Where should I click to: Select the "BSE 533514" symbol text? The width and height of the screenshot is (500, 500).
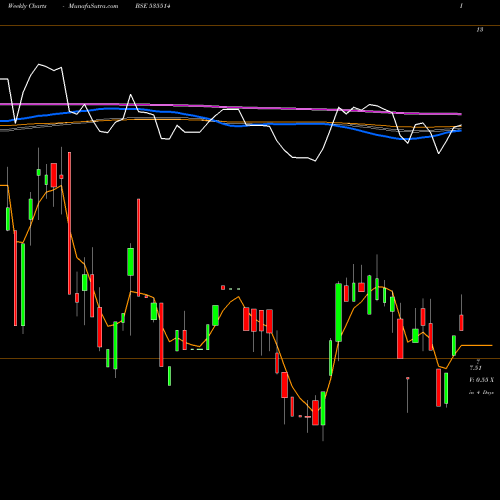point(153,6)
